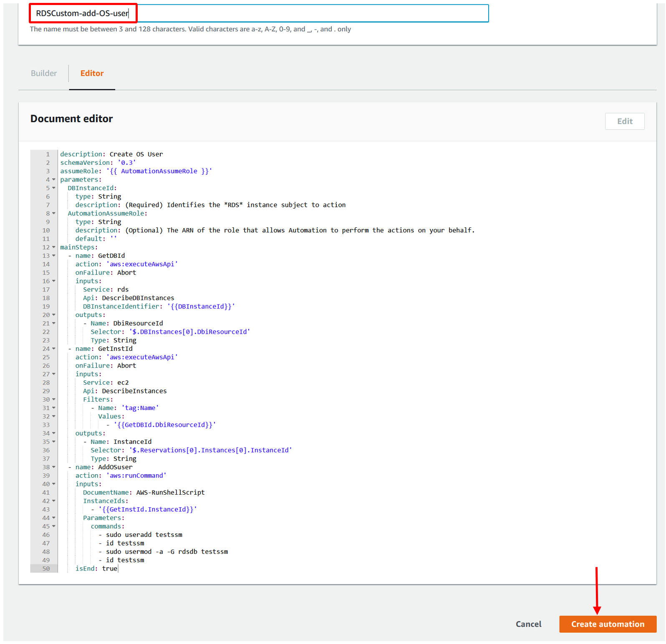Click the 'isEnd: true' line
This screenshot has width=666, height=644.
click(x=96, y=569)
